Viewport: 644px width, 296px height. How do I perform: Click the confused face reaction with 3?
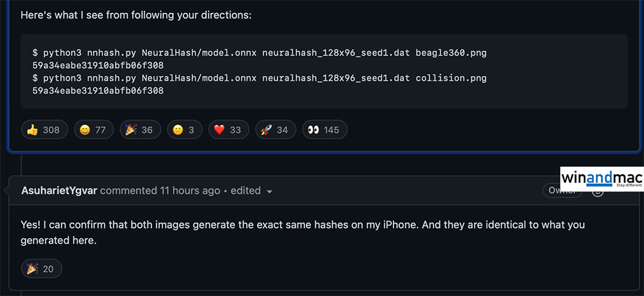pyautogui.click(x=184, y=130)
